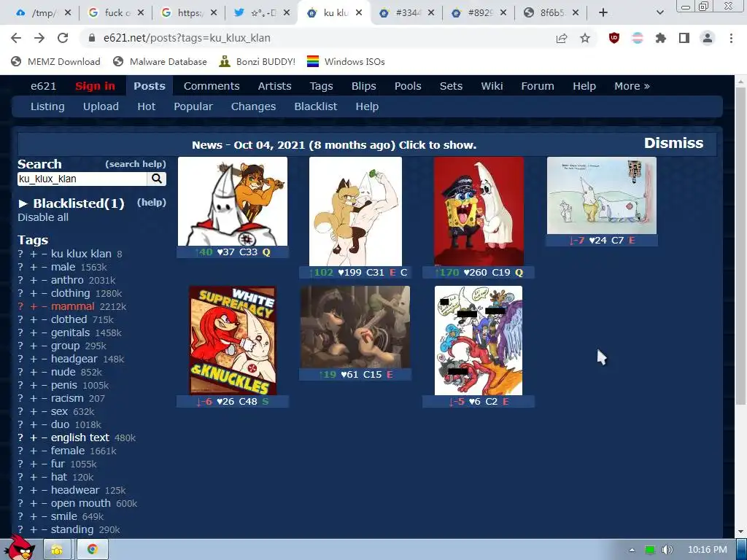Open the Extensions puzzle menu

pos(661,38)
